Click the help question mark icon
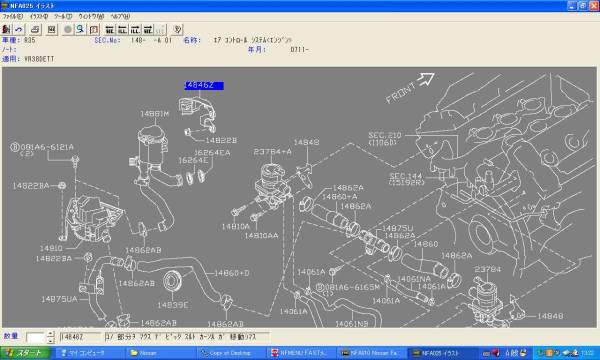Screen dimensions: 600x360 (x=177, y=29)
